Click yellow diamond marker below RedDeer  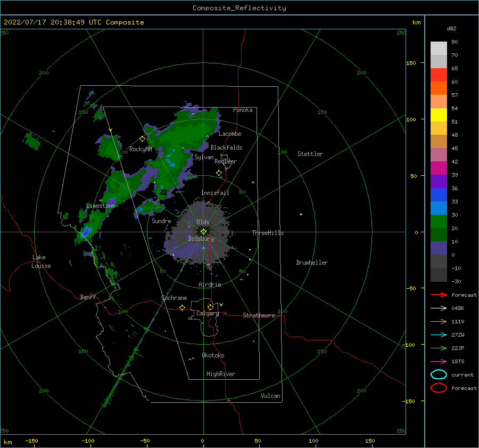[219, 173]
